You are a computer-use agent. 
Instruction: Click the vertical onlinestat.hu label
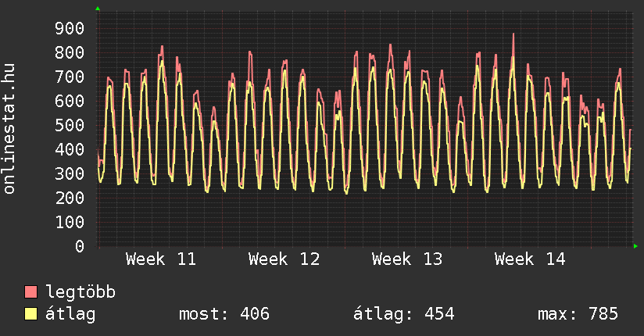coord(10,129)
